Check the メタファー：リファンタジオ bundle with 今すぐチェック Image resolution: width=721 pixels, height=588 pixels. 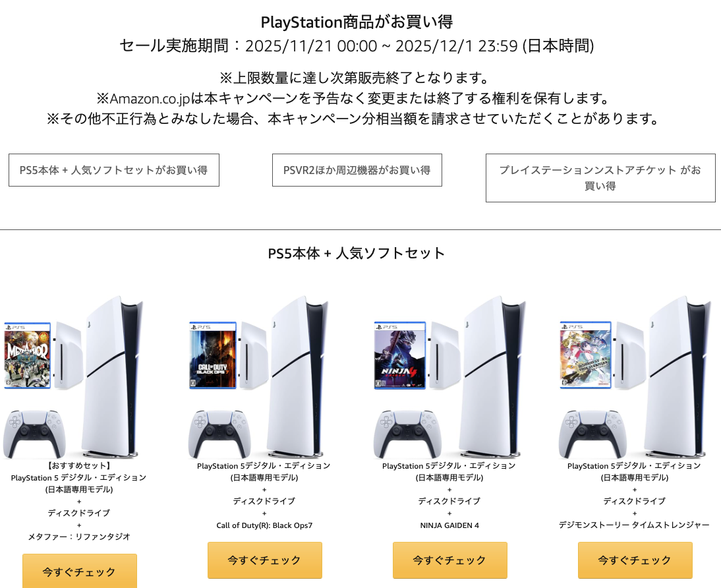pyautogui.click(x=80, y=571)
